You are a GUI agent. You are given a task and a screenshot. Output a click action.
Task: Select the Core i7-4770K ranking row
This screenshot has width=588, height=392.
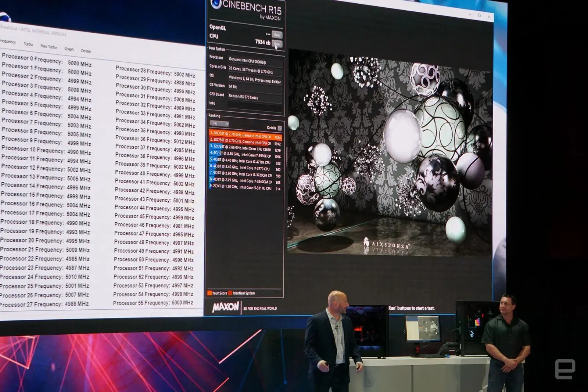pos(245,162)
